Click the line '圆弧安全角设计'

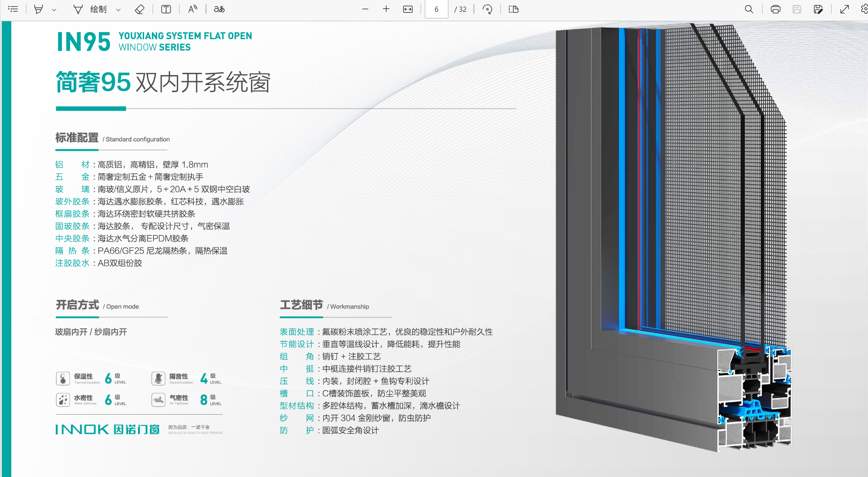(x=351, y=430)
